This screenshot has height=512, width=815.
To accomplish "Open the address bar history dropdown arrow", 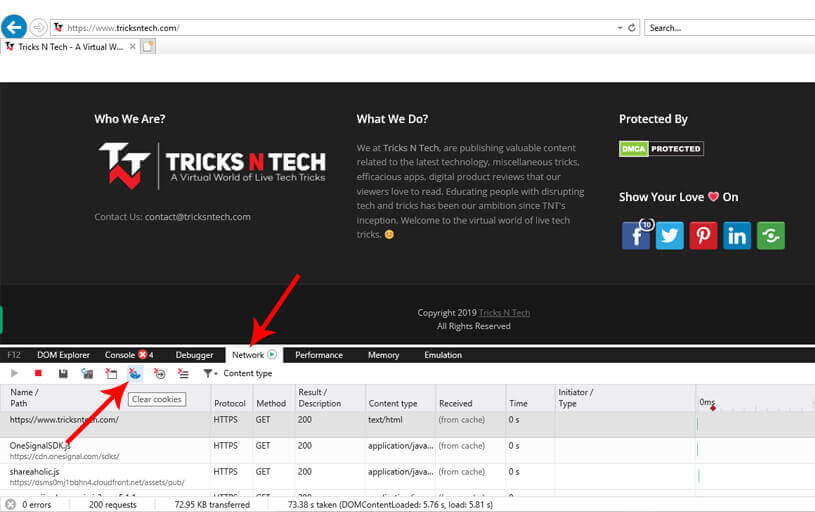I will click(x=620, y=28).
